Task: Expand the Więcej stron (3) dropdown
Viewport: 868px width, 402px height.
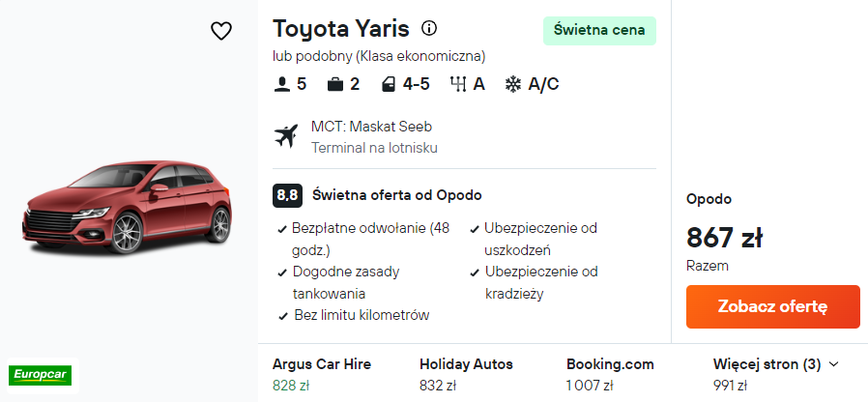Action: click(x=775, y=364)
